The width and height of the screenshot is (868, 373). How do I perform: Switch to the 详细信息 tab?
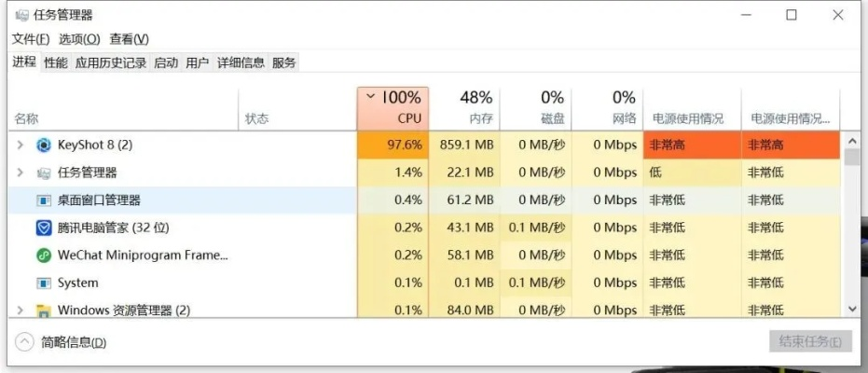[x=241, y=62]
